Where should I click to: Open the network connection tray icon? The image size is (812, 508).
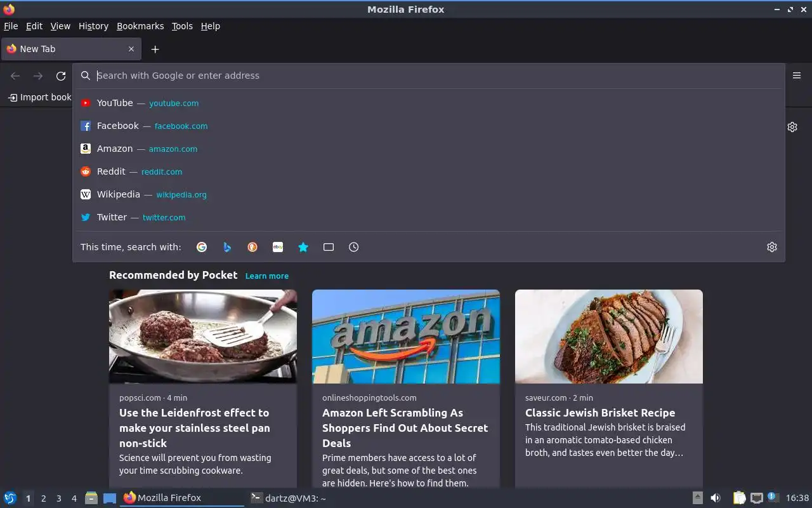point(756,498)
